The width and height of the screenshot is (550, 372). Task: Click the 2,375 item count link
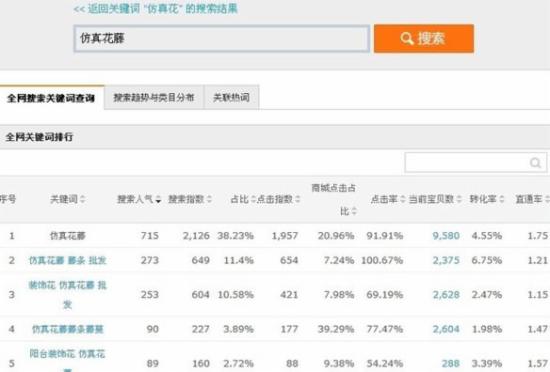click(x=446, y=260)
